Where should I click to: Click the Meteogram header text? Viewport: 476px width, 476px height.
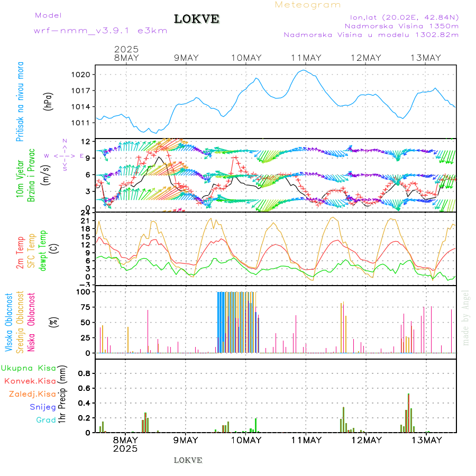308,5
